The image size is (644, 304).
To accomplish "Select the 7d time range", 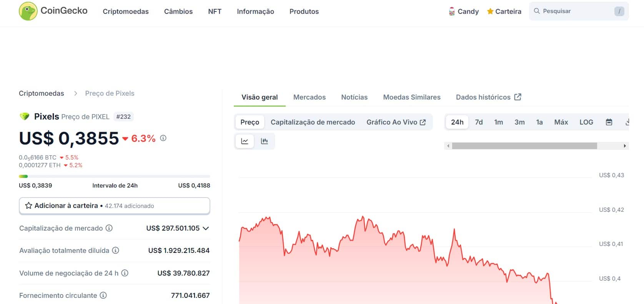I will pos(479,122).
